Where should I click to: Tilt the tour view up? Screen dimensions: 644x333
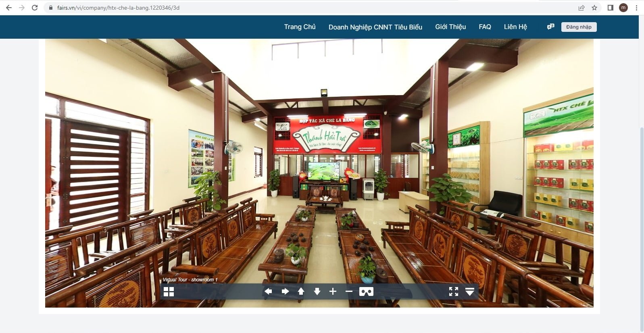pyautogui.click(x=301, y=291)
